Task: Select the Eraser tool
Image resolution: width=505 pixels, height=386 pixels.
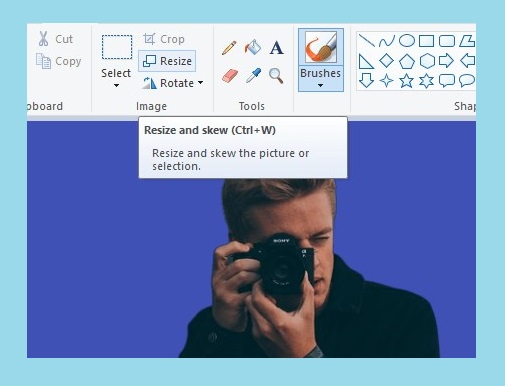Action: tap(230, 76)
